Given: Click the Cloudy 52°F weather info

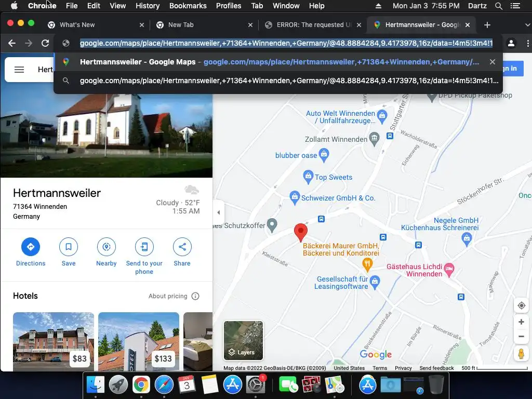Looking at the screenshot, I should 178,203.
